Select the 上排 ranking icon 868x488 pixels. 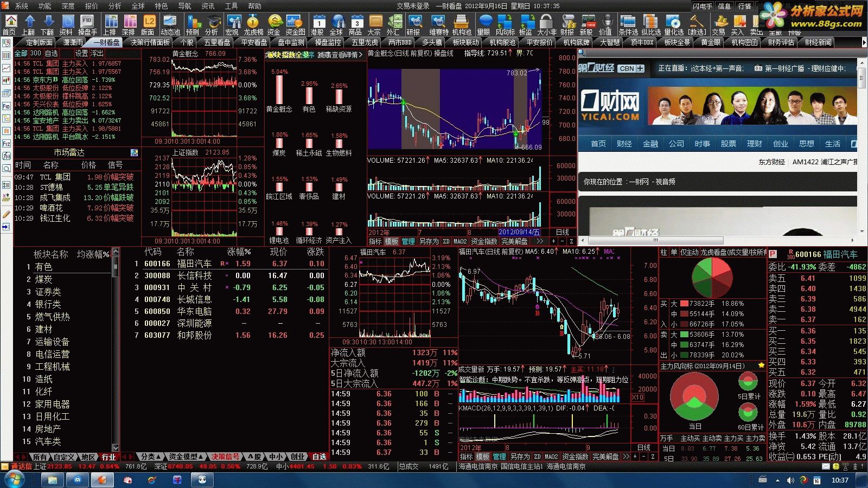[110, 24]
